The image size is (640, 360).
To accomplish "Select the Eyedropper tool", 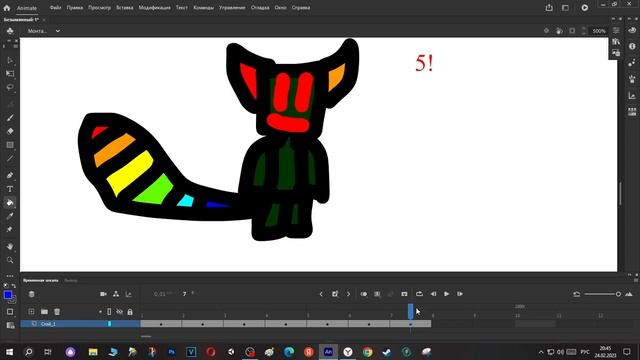I will coord(10,216).
